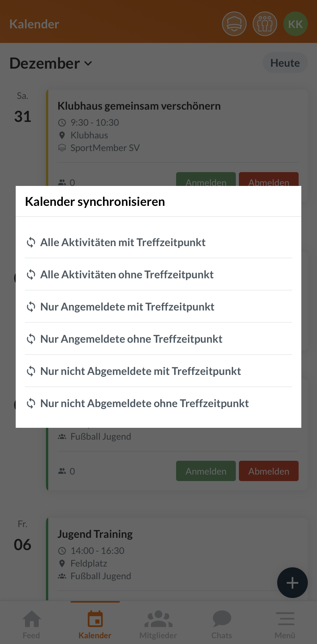Click the sync icon beside Nur Angemeldete ohne Treffzeitpunkt
317x644 pixels.
31,339
